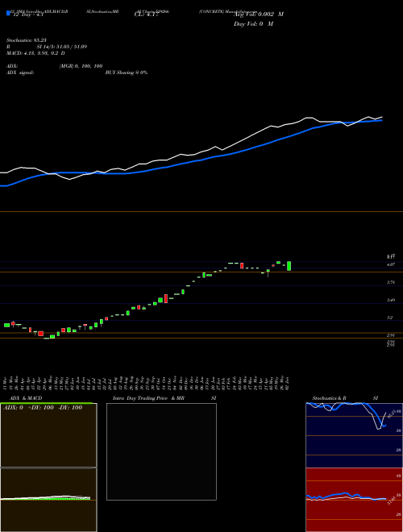
Task: Click the ADX & MACD sub-chart
Action: [48, 468]
